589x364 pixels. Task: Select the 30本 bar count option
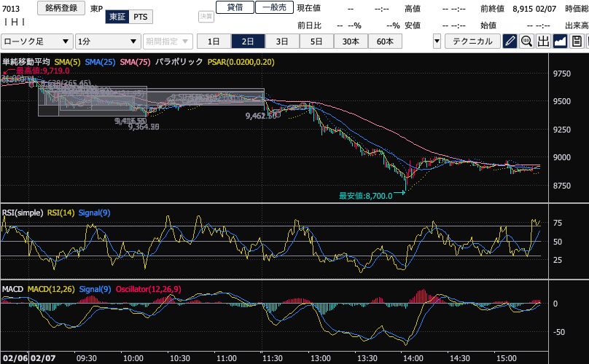pyautogui.click(x=351, y=41)
